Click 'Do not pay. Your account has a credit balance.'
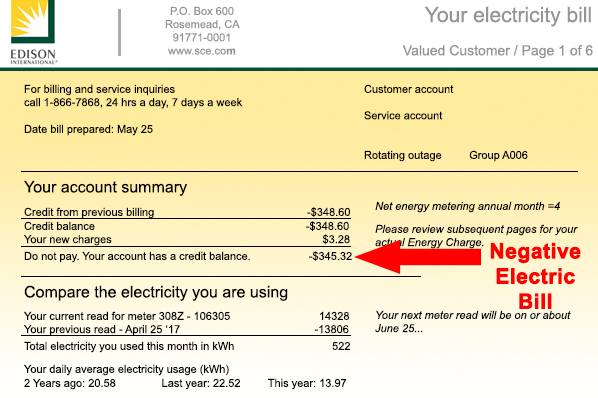 [137, 256]
